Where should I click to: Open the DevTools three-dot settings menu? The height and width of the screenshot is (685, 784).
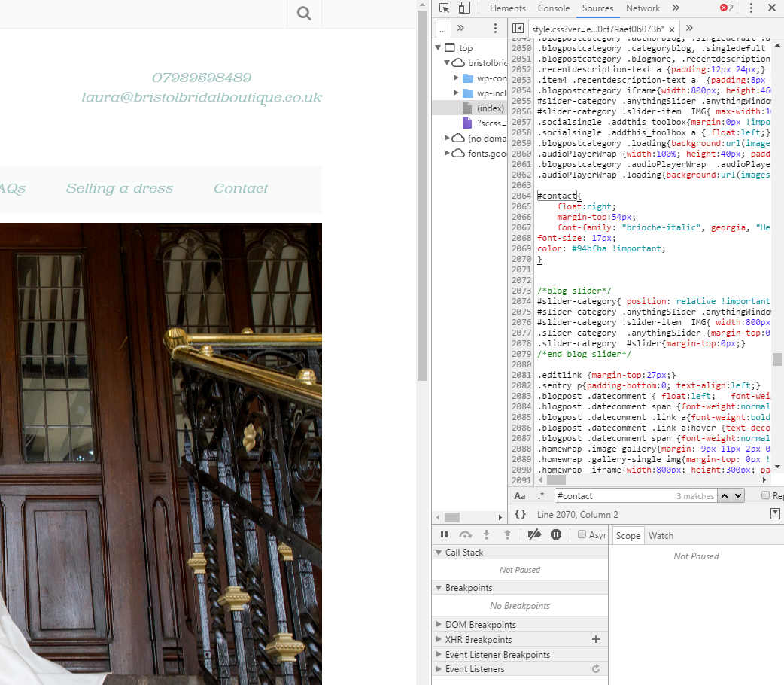click(751, 8)
